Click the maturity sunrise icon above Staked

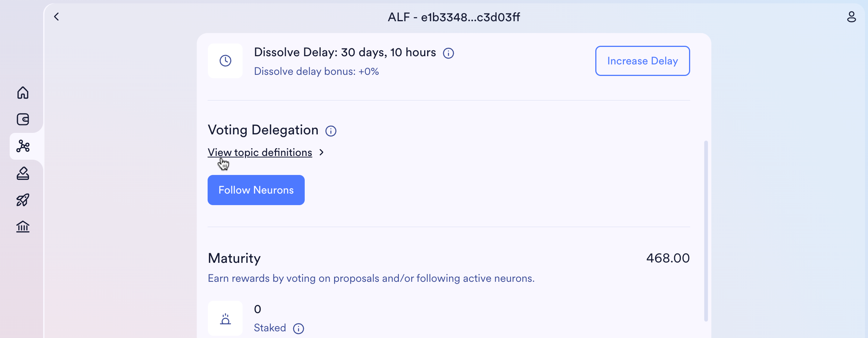[x=225, y=318]
